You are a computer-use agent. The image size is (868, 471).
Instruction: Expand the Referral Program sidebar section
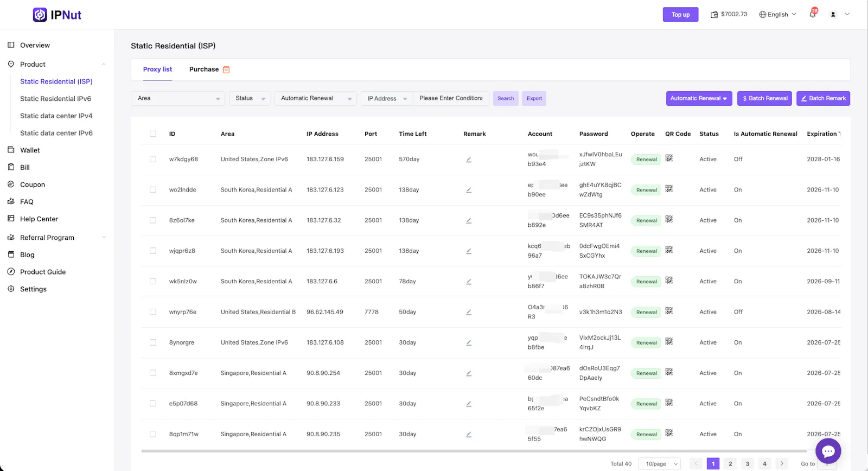(104, 238)
